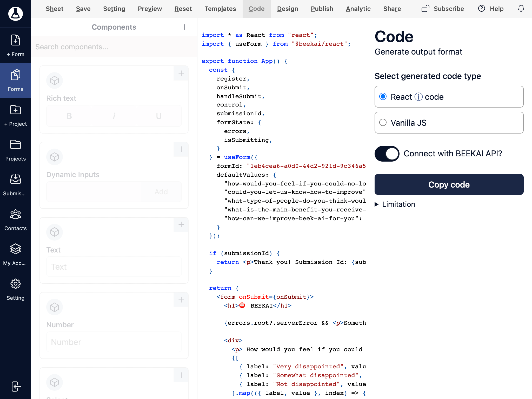The width and height of the screenshot is (532, 399).
Task: Switch to the Design tab
Action: [288, 9]
